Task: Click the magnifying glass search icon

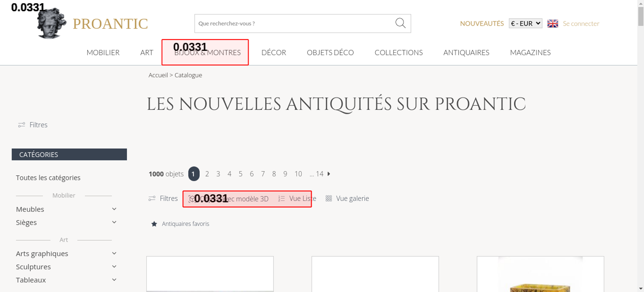Action: pos(400,23)
